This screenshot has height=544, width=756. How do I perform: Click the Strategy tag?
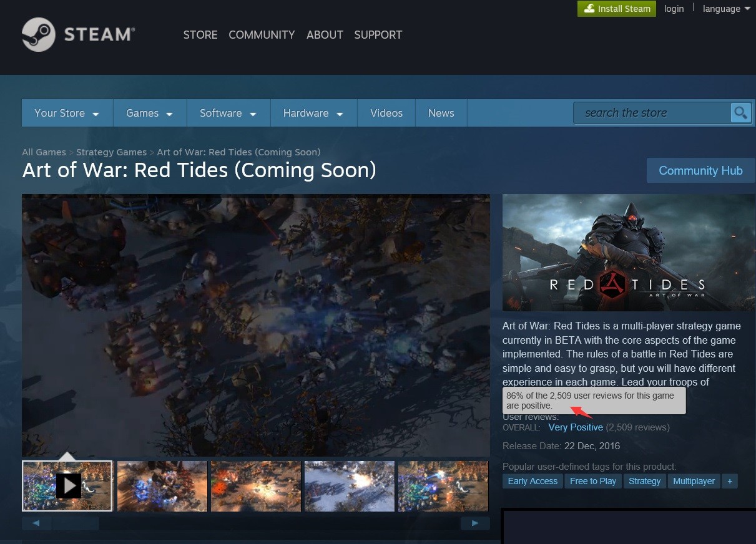click(x=645, y=481)
